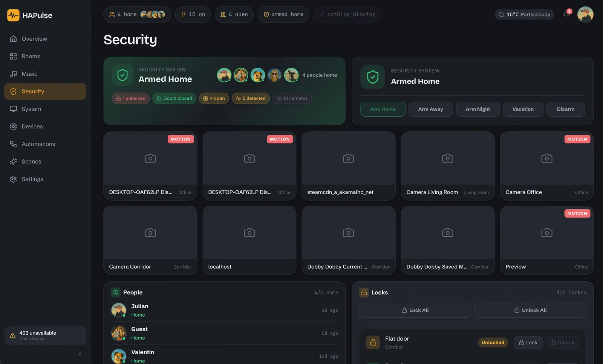Click the armed home status chip
Screen dimensions: 603x364
click(x=283, y=14)
